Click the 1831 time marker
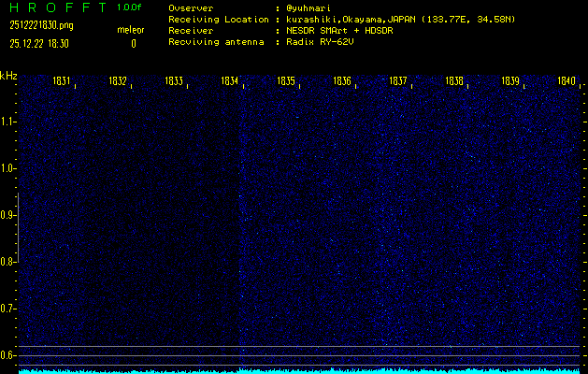Viewport: 588px width, 374px height. point(62,81)
